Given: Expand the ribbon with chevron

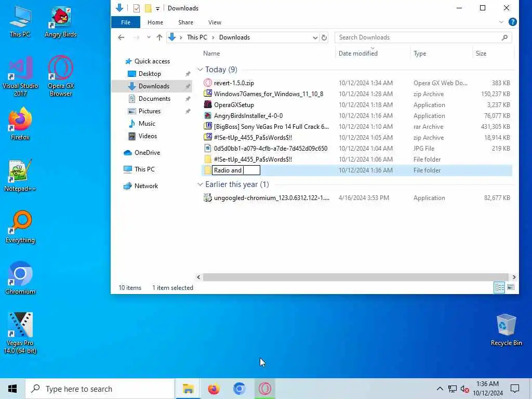Looking at the screenshot, I should [x=501, y=22].
